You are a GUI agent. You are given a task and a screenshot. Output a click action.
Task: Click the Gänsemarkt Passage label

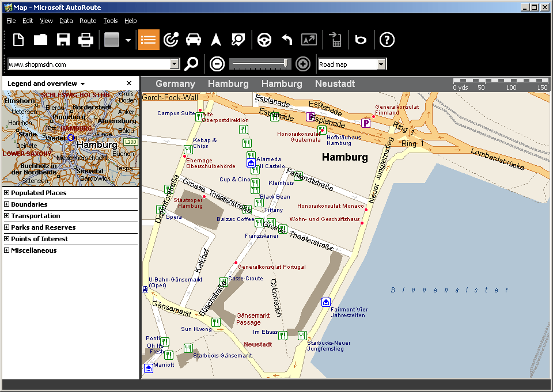(253, 319)
